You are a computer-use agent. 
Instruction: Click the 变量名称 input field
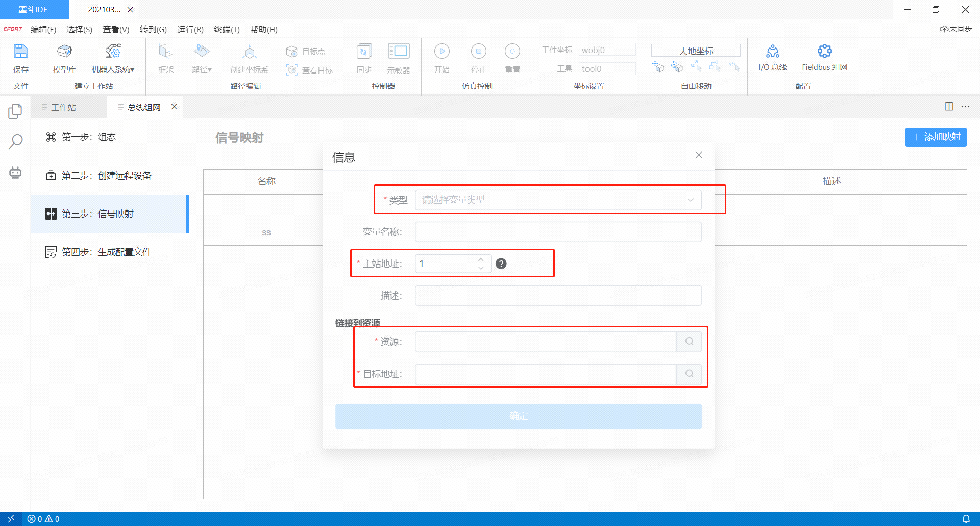tap(558, 232)
